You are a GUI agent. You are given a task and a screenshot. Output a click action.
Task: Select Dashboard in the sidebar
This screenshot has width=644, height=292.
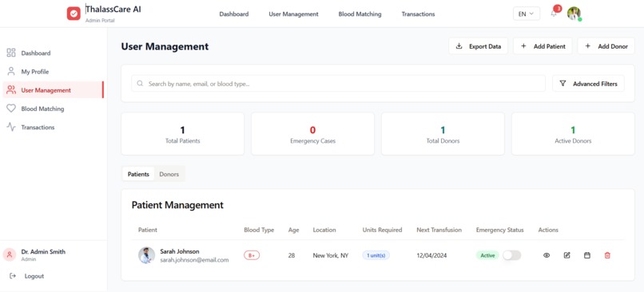click(53, 53)
